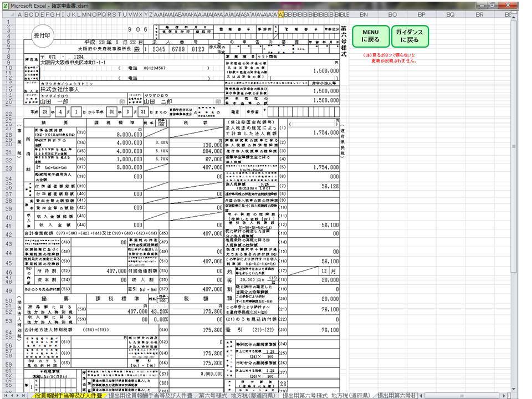Select column header BP

point(421,14)
